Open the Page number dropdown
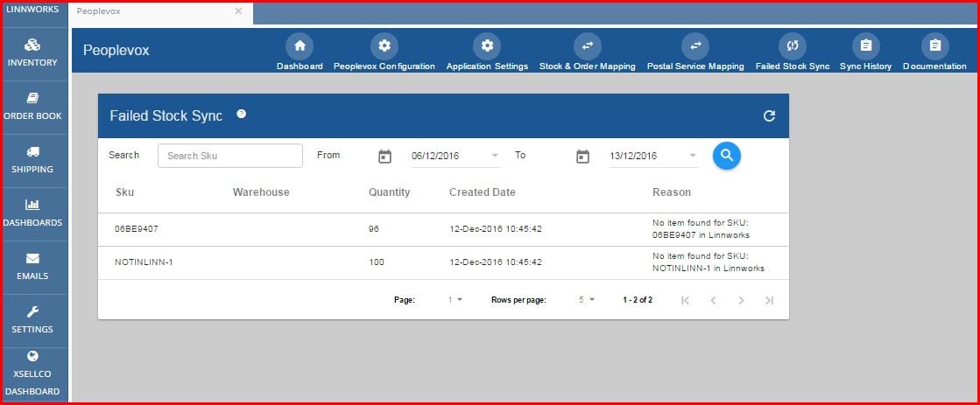This screenshot has height=405, width=980. (455, 300)
